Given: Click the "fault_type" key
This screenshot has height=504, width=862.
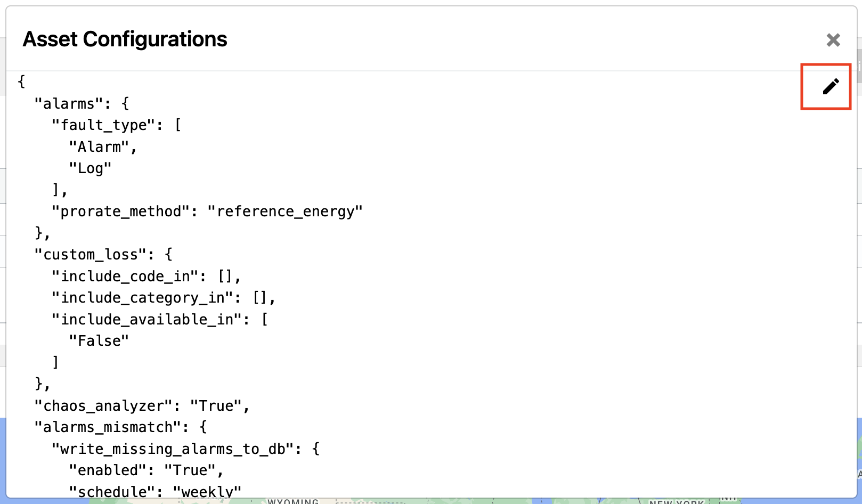Looking at the screenshot, I should (104, 125).
